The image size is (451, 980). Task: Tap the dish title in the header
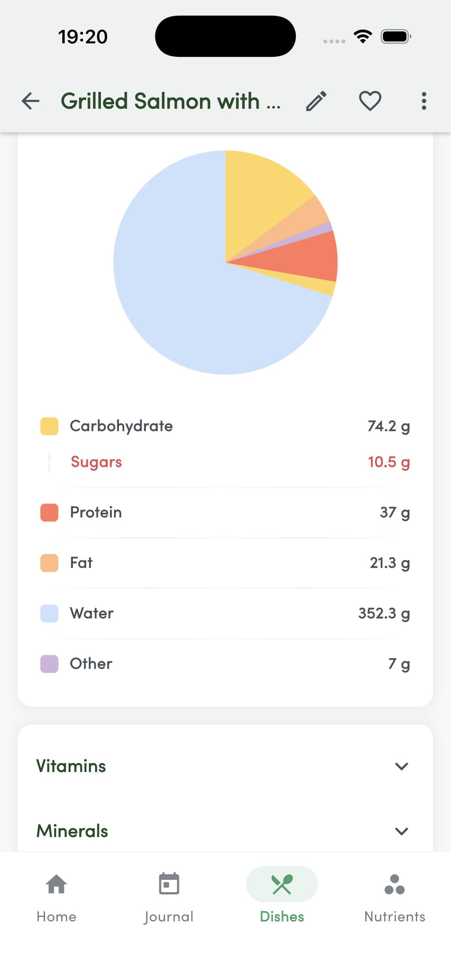pos(171,101)
